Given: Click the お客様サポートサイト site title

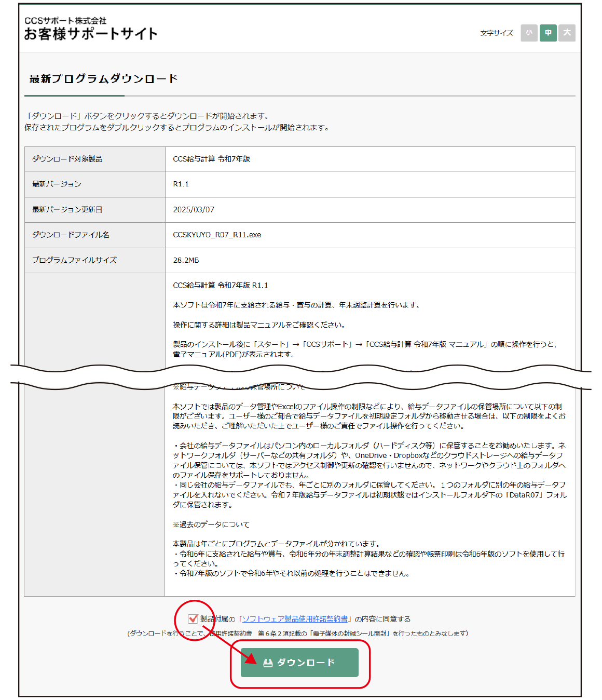Looking at the screenshot, I should click(91, 34).
